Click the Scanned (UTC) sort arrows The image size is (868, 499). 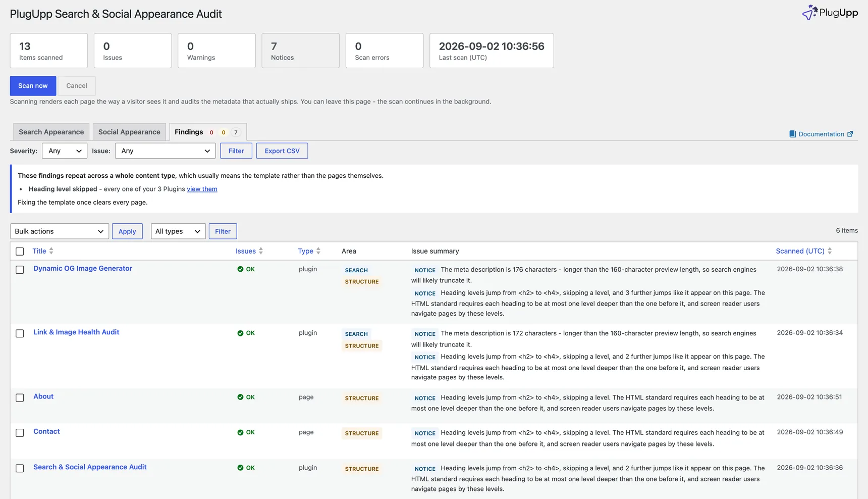[830, 251]
